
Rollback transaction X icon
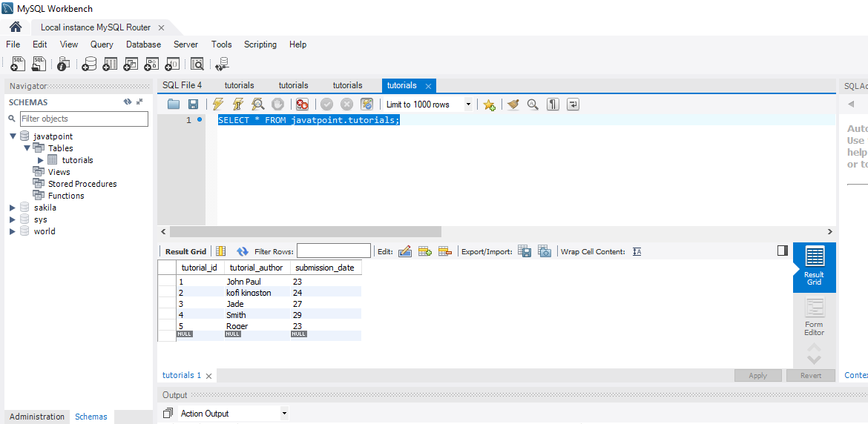point(346,104)
